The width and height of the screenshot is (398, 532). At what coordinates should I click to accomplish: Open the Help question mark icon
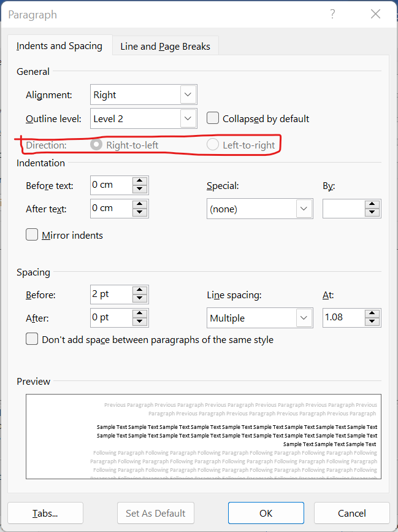332,14
